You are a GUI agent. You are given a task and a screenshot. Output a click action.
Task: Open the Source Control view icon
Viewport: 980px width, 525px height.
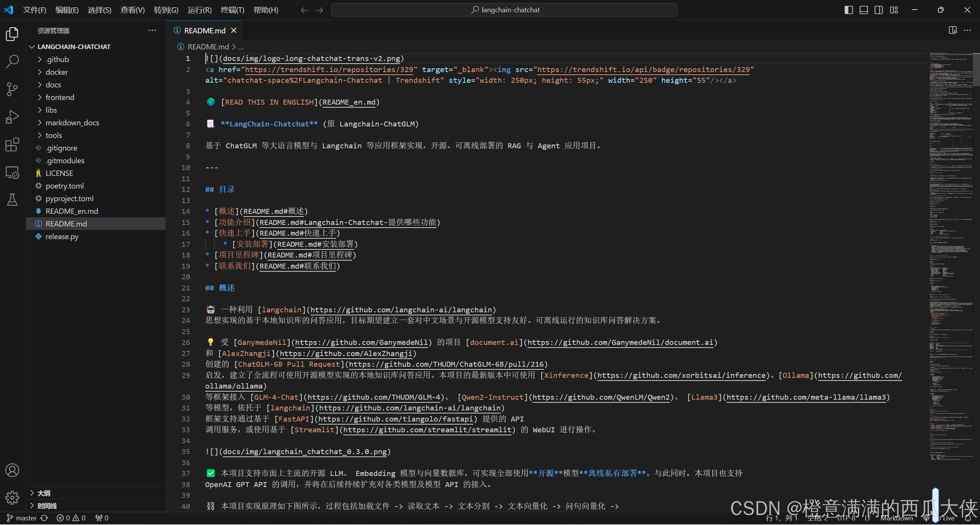click(12, 89)
